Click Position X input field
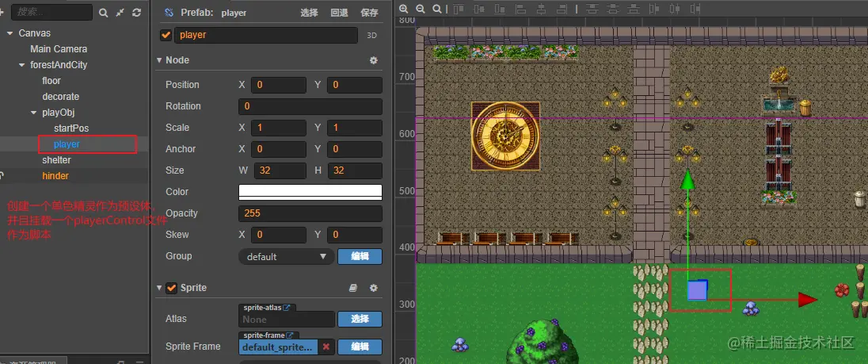 tap(279, 85)
